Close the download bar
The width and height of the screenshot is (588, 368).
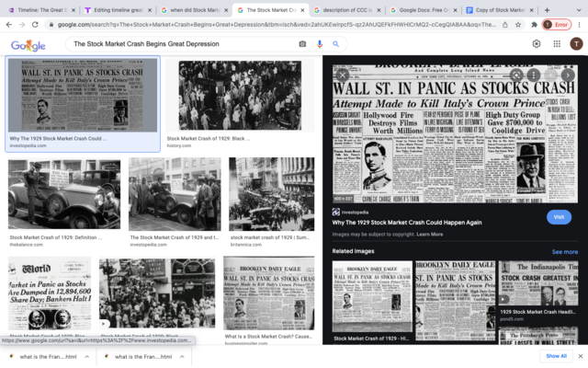pyautogui.click(x=581, y=356)
